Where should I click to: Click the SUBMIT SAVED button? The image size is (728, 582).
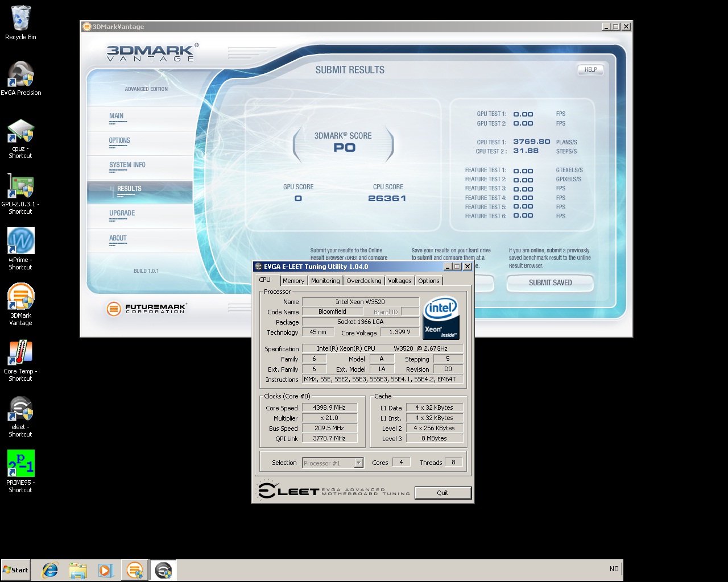point(550,282)
